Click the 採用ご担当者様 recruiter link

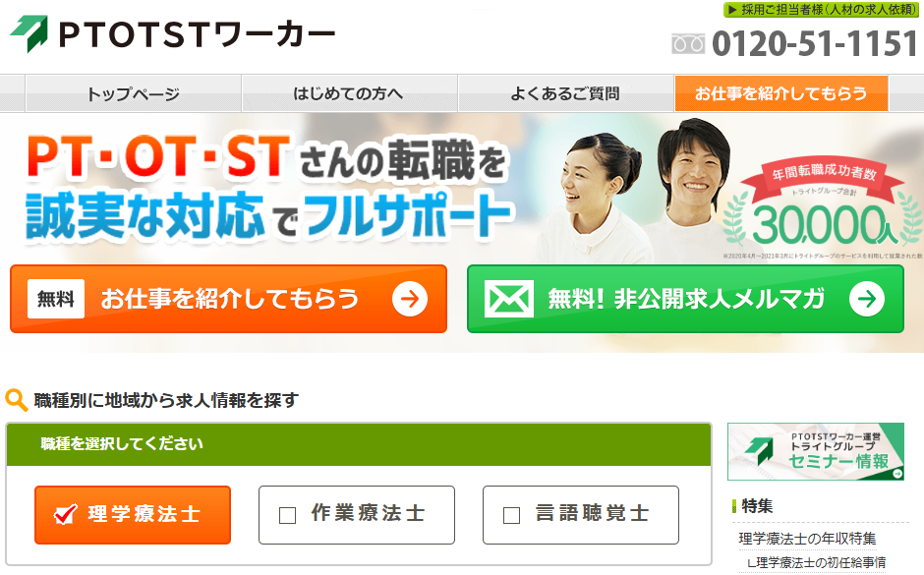pos(821,10)
